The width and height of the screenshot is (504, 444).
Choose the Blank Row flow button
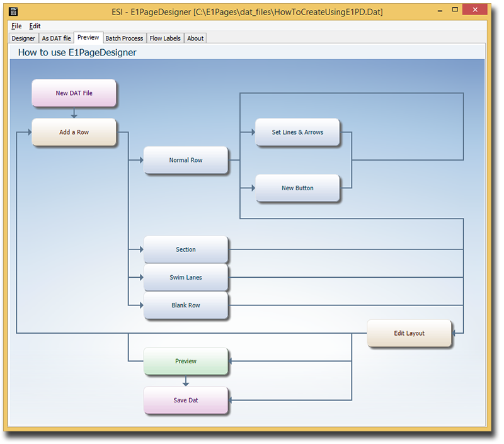[x=186, y=305]
